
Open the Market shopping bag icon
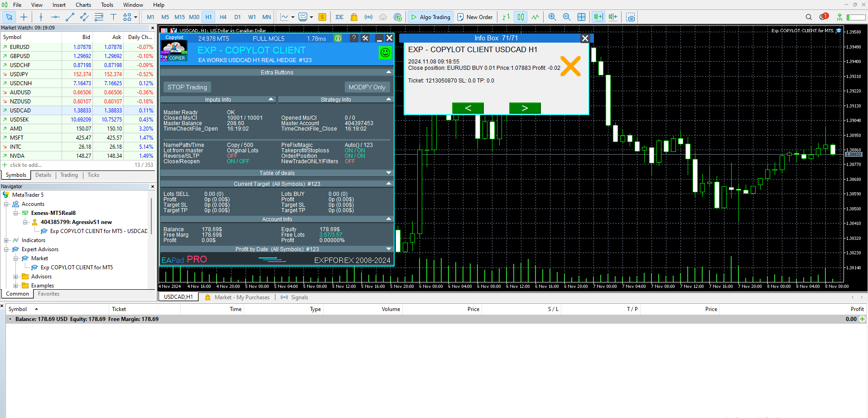354,17
